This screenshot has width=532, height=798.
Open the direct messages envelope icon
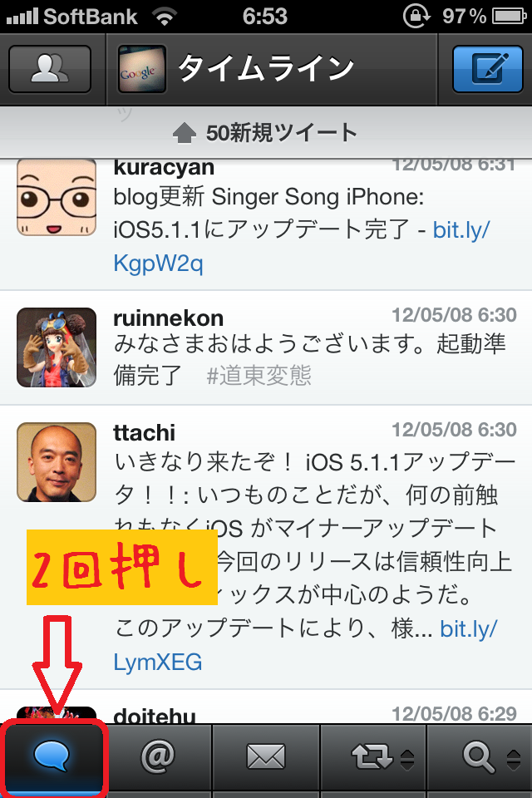pos(266,756)
